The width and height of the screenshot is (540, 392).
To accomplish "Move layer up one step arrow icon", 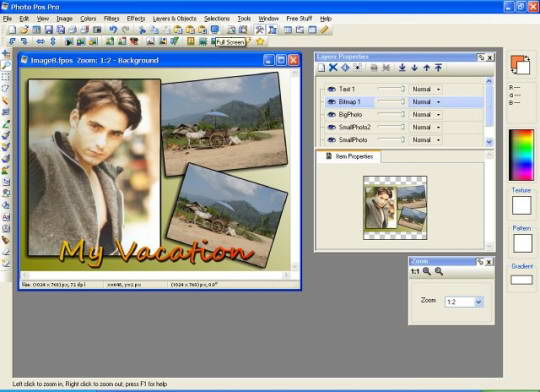I will pyautogui.click(x=426, y=68).
